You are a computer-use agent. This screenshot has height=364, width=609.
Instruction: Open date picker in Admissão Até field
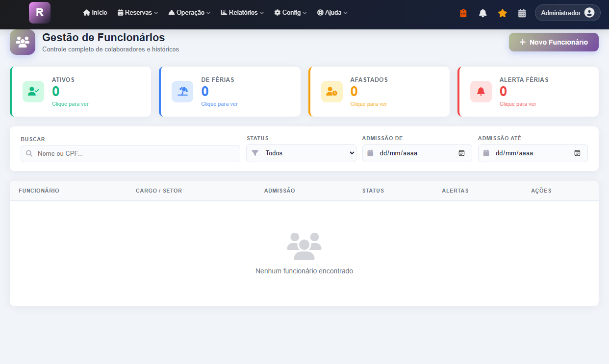(577, 153)
